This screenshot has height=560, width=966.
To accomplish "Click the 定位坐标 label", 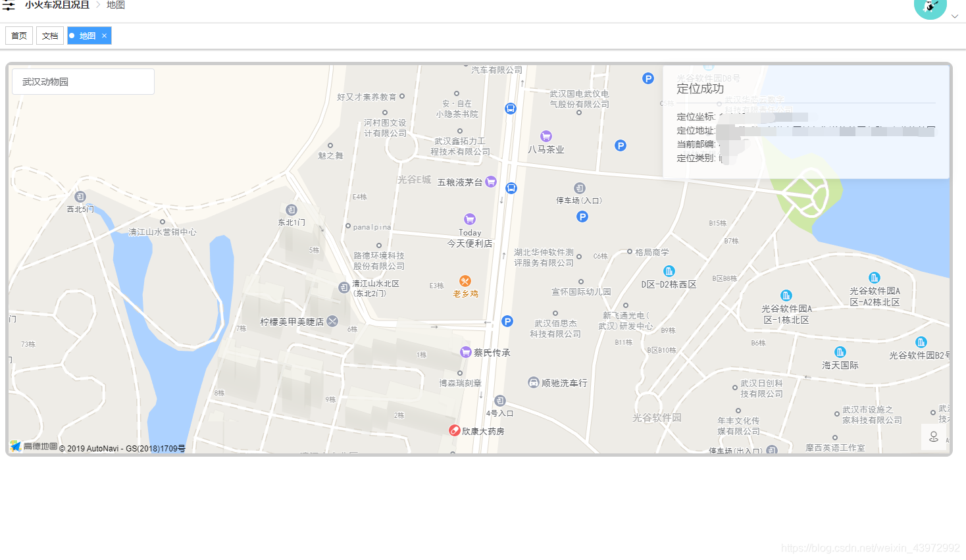I will coord(696,116).
